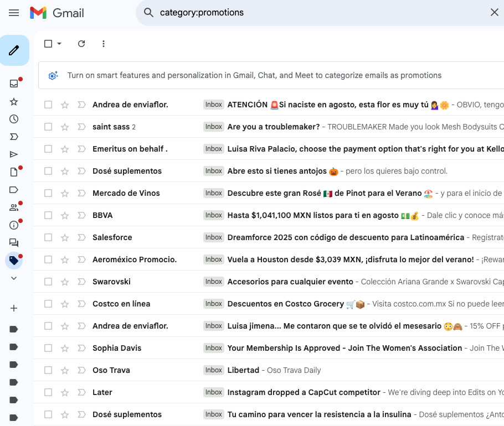Open the "Hasta $1,041,100 MXN" BBVA email
This screenshot has height=426, width=504.
(x=313, y=215)
